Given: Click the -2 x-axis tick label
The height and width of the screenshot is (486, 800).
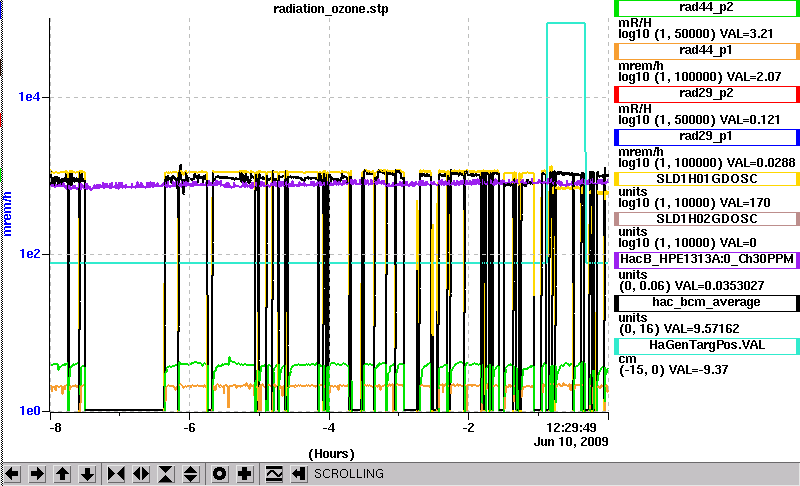Looking at the screenshot, I should coord(468,427).
